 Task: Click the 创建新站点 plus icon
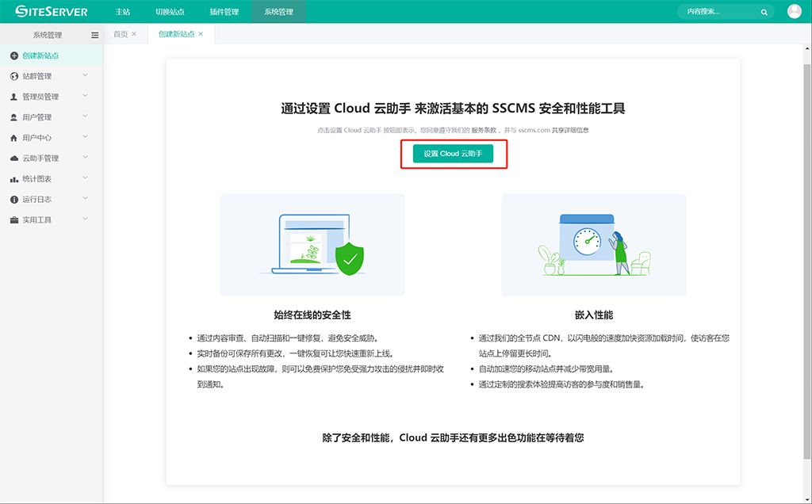(14, 55)
